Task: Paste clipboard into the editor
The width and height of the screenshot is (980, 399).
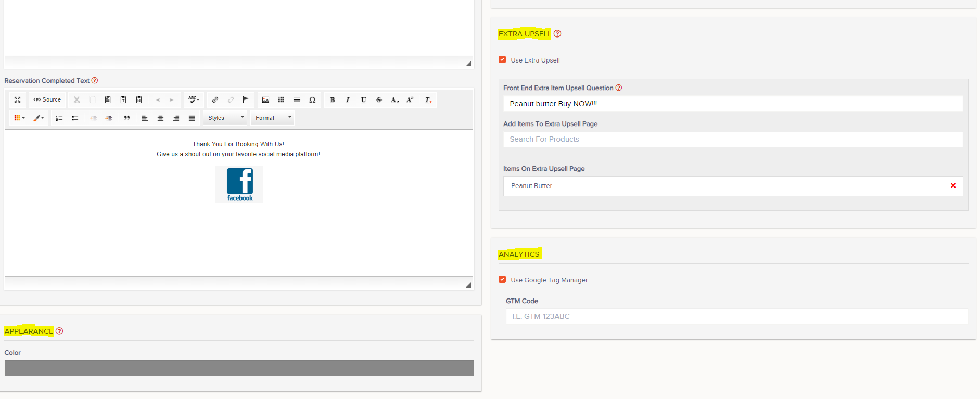Action: 108,100
